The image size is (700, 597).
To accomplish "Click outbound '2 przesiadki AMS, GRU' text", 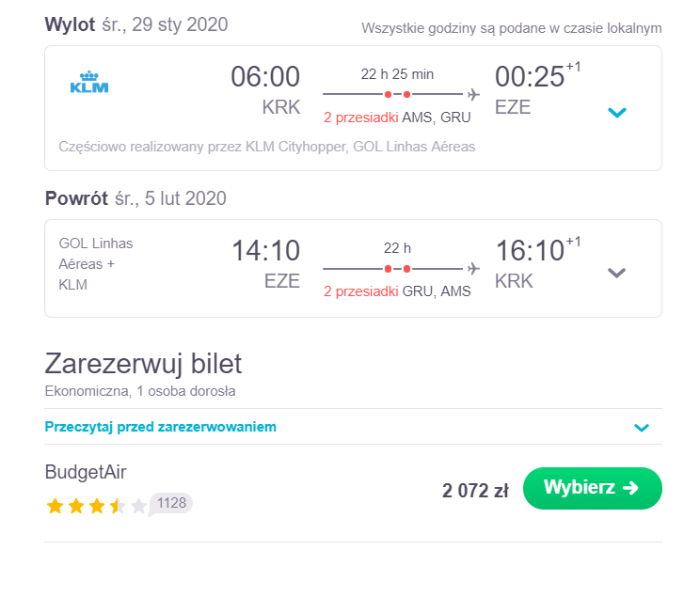I will (x=397, y=118).
